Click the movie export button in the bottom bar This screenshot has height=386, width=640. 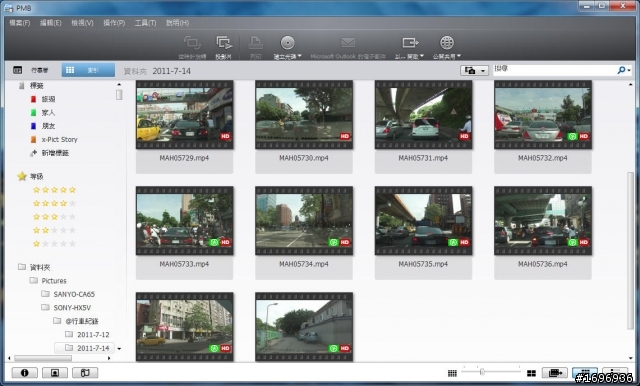click(x=555, y=373)
